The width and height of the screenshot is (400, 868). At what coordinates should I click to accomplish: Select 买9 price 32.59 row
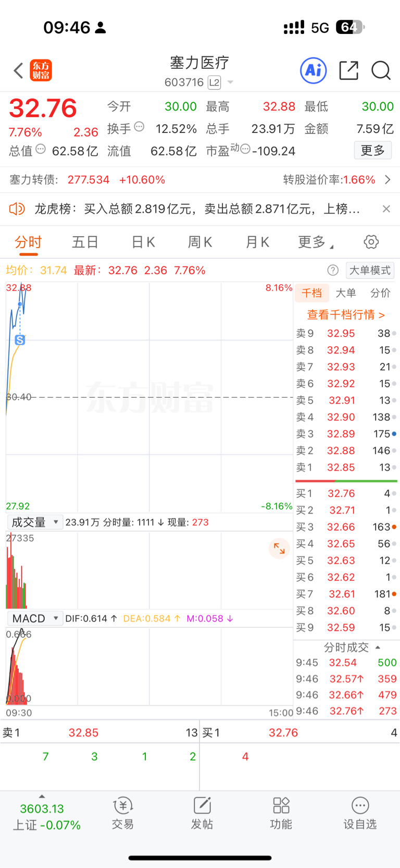[x=346, y=628]
